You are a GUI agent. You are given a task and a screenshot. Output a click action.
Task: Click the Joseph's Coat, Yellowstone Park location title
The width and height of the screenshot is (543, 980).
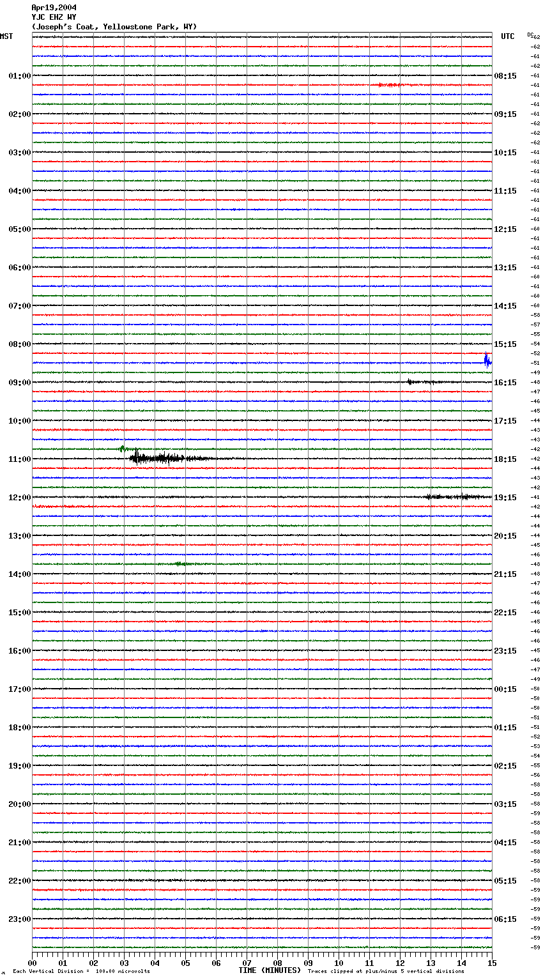click(114, 27)
